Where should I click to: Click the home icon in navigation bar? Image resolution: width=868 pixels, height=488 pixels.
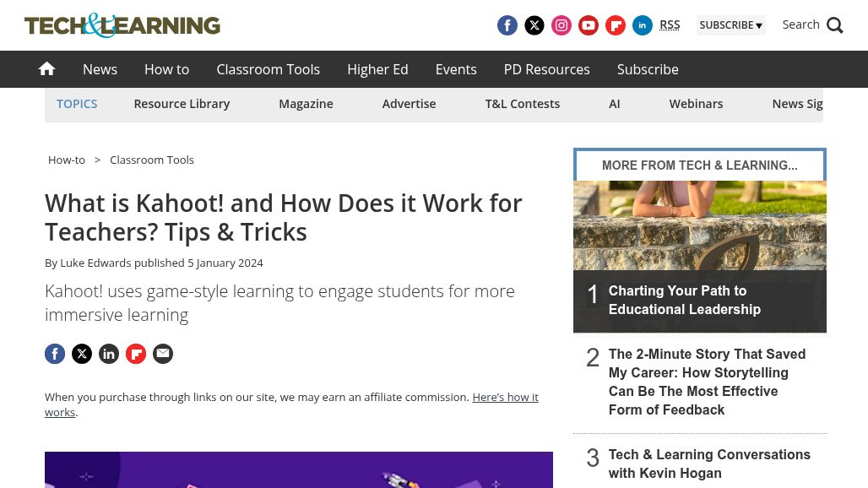coord(46,69)
